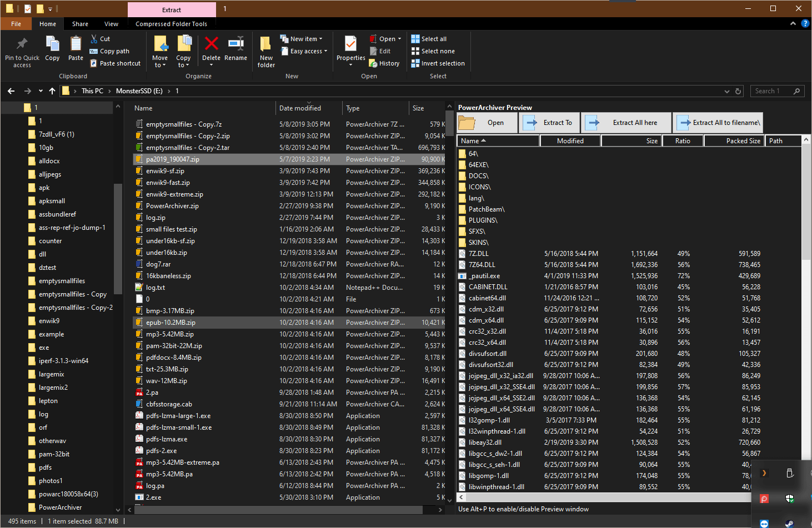Click the preview pane Open button

coord(487,123)
